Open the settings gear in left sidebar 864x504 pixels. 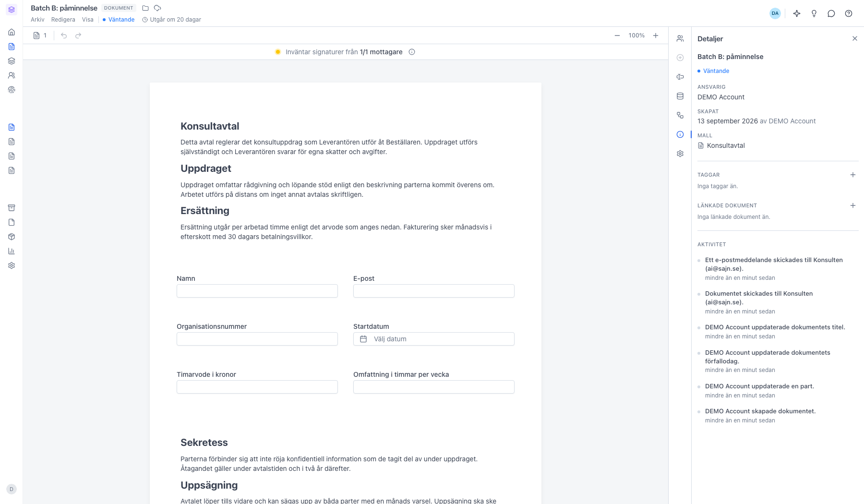click(12, 265)
